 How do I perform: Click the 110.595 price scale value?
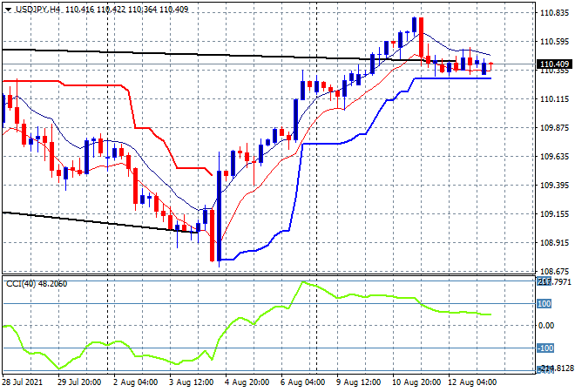[554, 42]
